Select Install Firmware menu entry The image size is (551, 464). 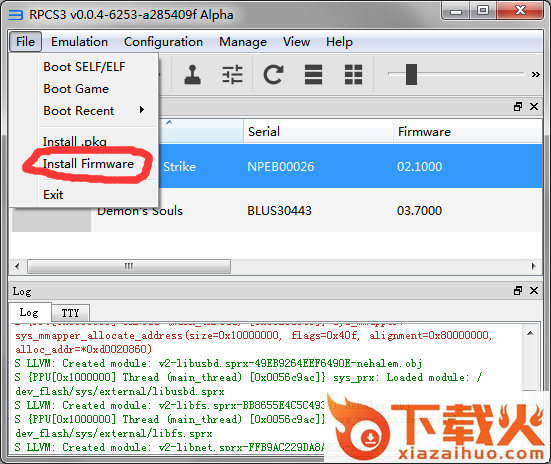[88, 164]
